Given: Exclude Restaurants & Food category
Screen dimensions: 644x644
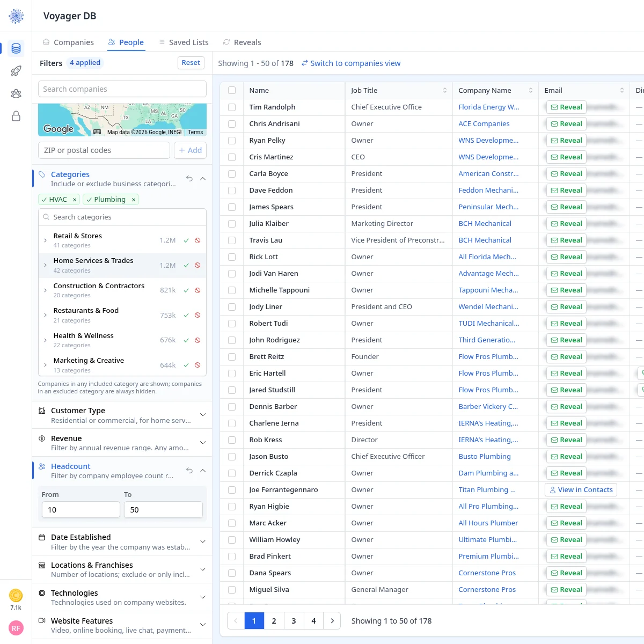Looking at the screenshot, I should [x=197, y=315].
